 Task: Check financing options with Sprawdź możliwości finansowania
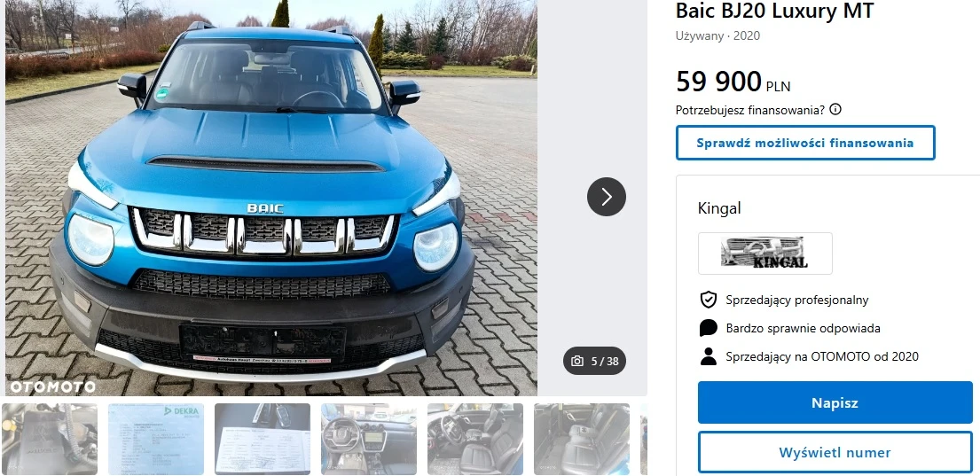click(x=805, y=143)
